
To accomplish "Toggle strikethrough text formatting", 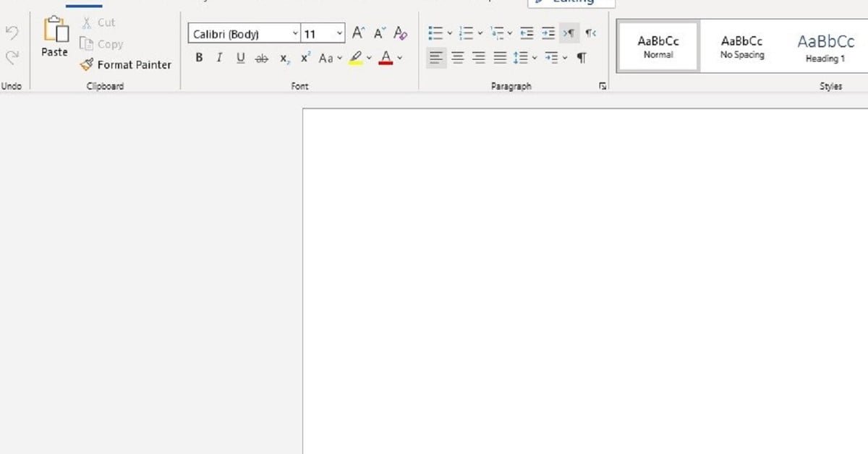I will 261,58.
